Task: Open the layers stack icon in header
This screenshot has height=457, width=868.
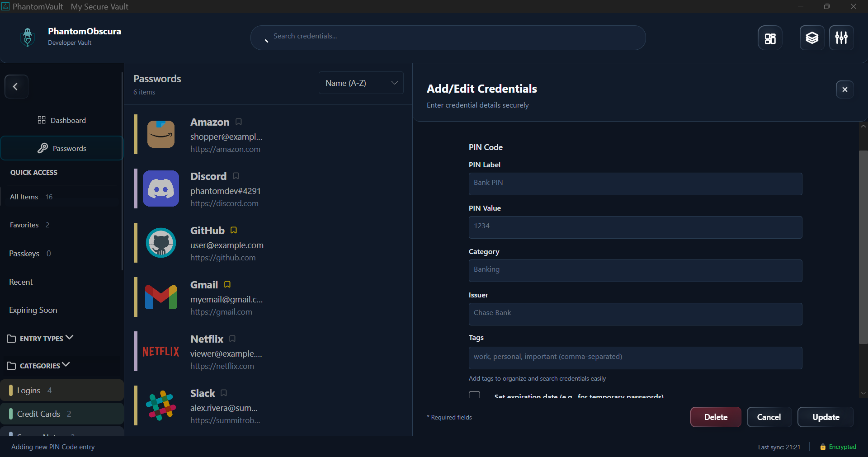Action: coord(811,38)
